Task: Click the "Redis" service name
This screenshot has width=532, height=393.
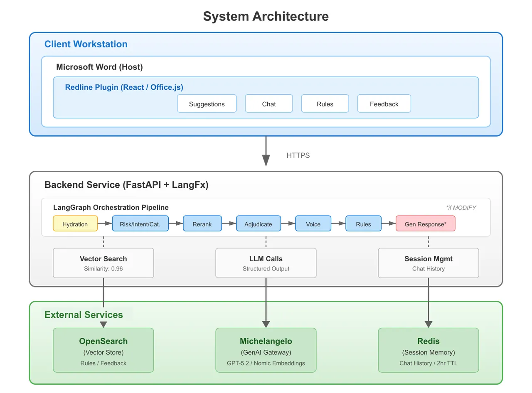Action: coord(429,341)
